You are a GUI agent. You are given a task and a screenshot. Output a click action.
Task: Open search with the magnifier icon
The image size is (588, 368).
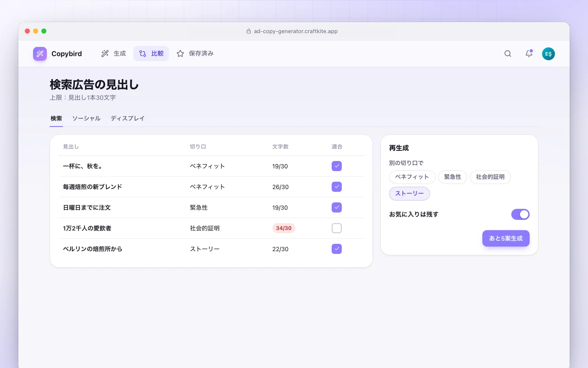tap(508, 54)
